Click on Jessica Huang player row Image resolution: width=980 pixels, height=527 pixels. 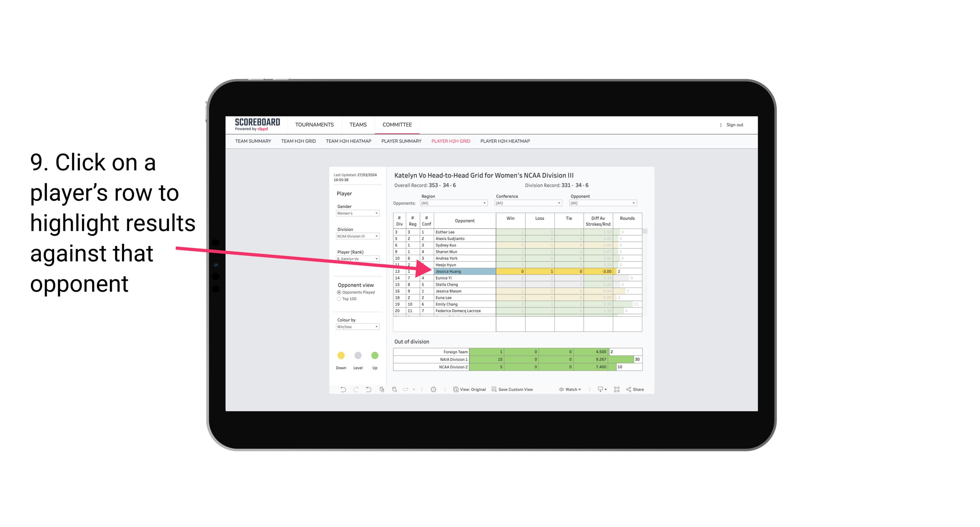[x=463, y=271]
